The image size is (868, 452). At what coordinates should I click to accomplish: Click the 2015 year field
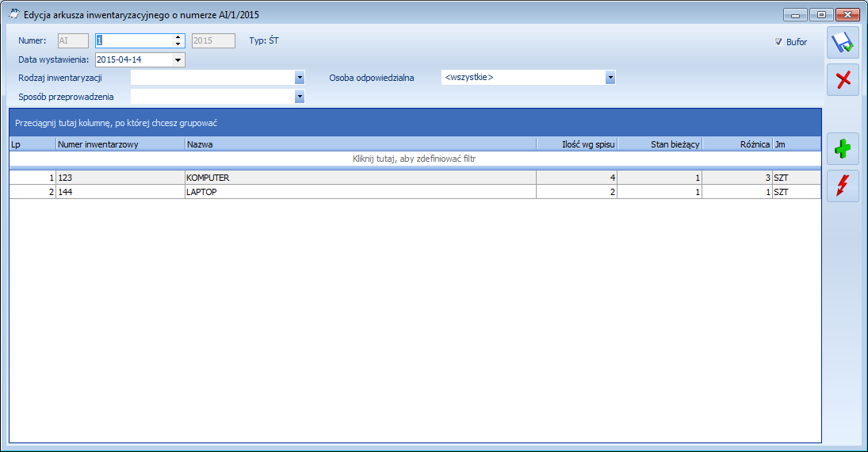coord(213,40)
